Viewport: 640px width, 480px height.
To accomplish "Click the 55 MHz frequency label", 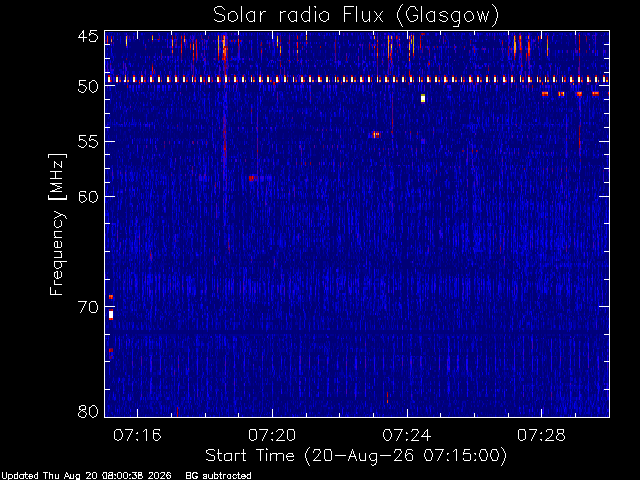I will click(x=88, y=142).
